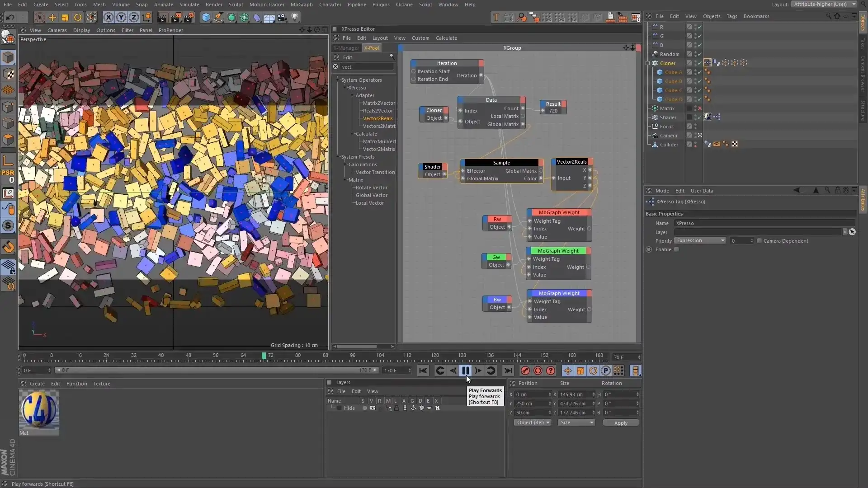Open the Priority Expression dropdown
The height and width of the screenshot is (488, 868).
click(x=700, y=240)
